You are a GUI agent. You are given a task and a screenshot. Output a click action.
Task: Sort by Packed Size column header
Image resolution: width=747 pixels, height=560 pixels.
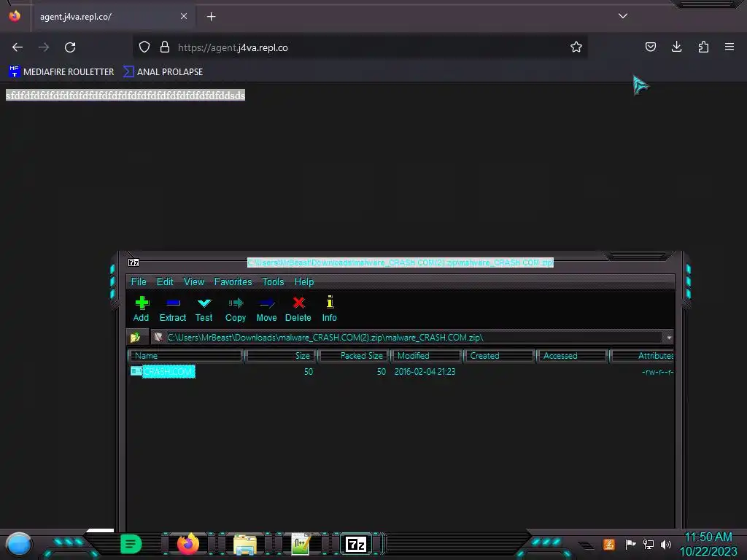pos(354,356)
